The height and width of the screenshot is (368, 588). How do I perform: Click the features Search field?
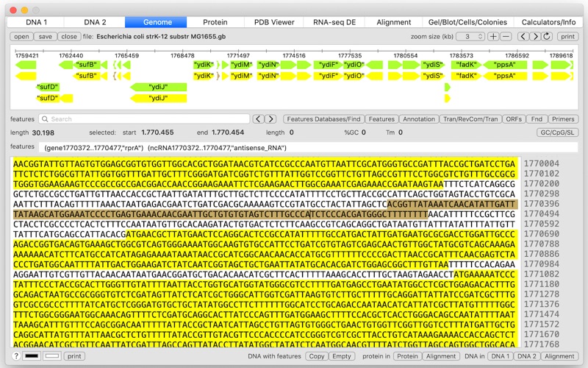[x=144, y=119]
